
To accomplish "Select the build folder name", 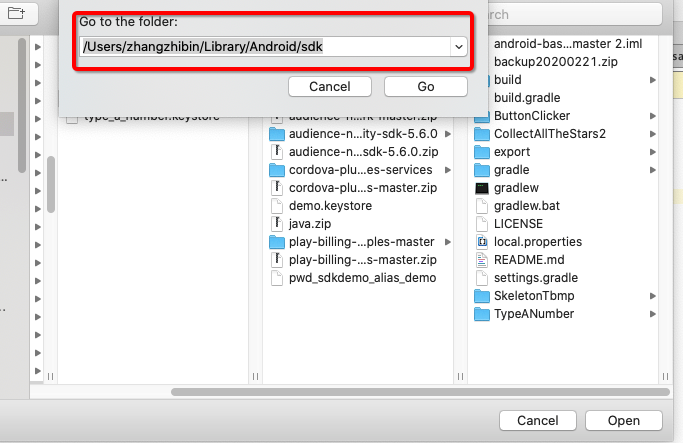I will [507, 80].
